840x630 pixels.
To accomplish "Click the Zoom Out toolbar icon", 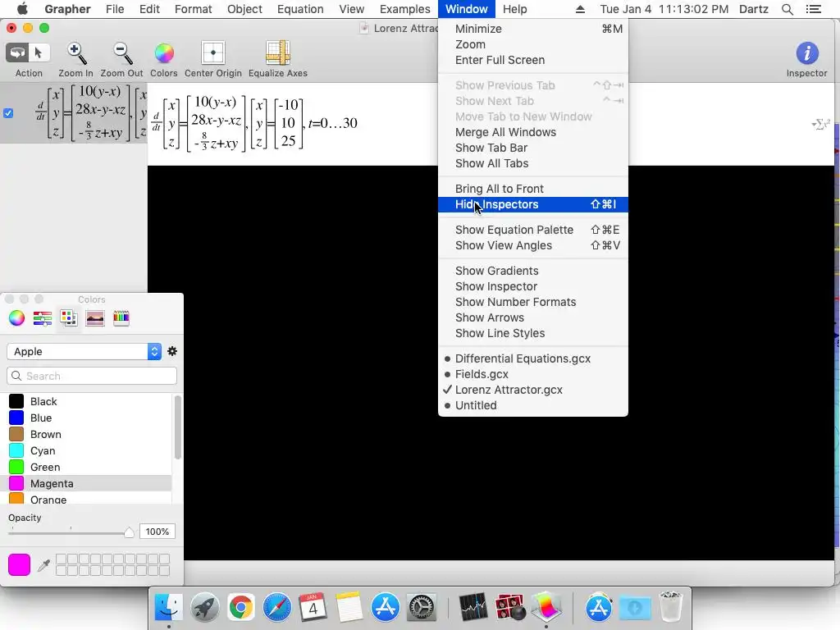I will tap(121, 53).
